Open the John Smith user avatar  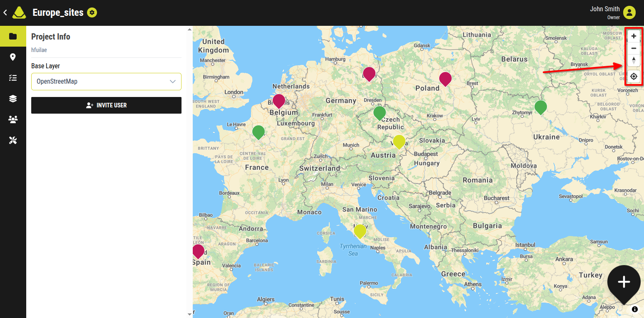point(629,13)
